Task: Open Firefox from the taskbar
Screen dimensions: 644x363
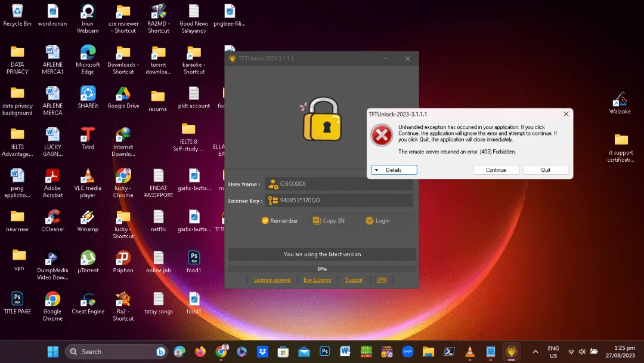Action: [x=200, y=352]
